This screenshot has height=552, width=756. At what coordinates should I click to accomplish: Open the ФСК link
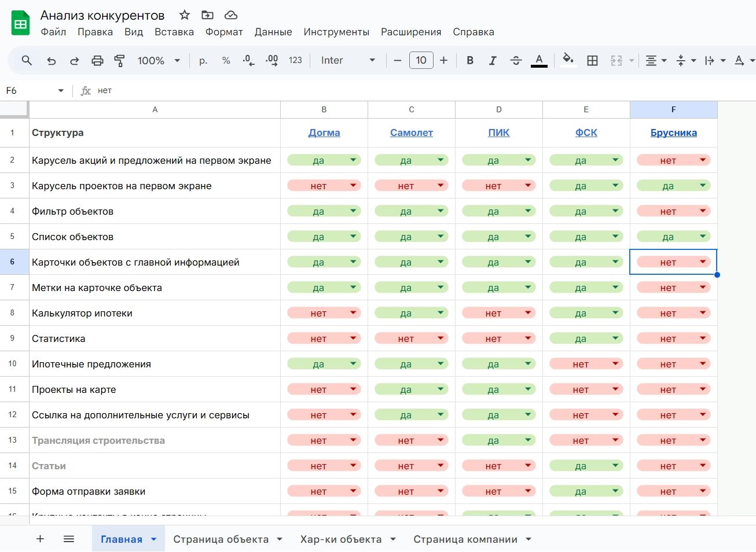(586, 133)
